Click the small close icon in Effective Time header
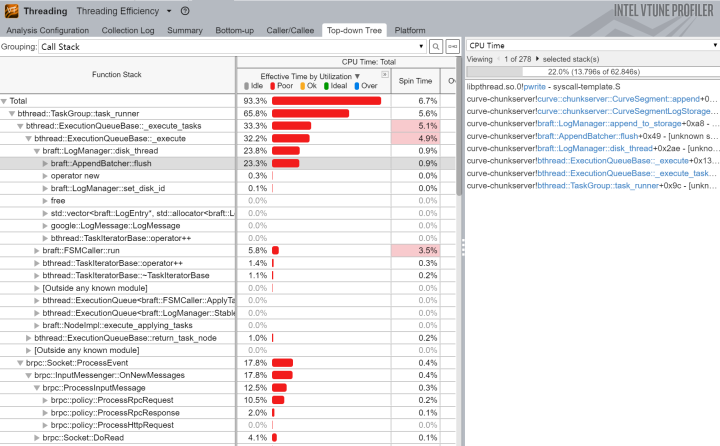720x446 pixels. pyautogui.click(x=385, y=74)
